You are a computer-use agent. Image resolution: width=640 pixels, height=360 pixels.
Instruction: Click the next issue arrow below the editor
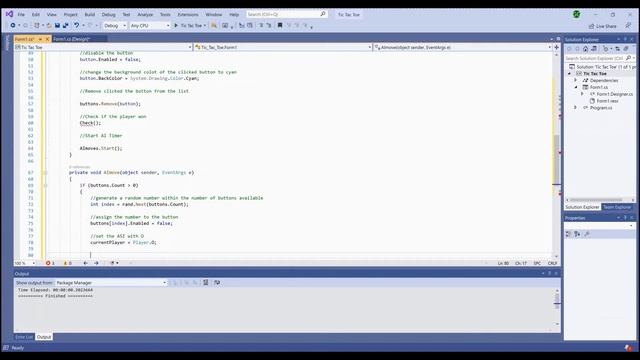pos(96,263)
